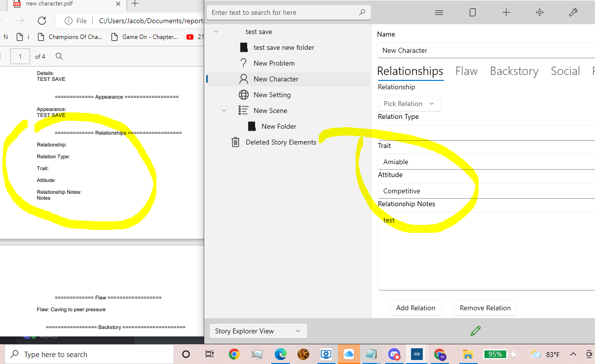The width and height of the screenshot is (595, 364).
Task: Click the green pencil edit icon
Action: click(x=475, y=330)
